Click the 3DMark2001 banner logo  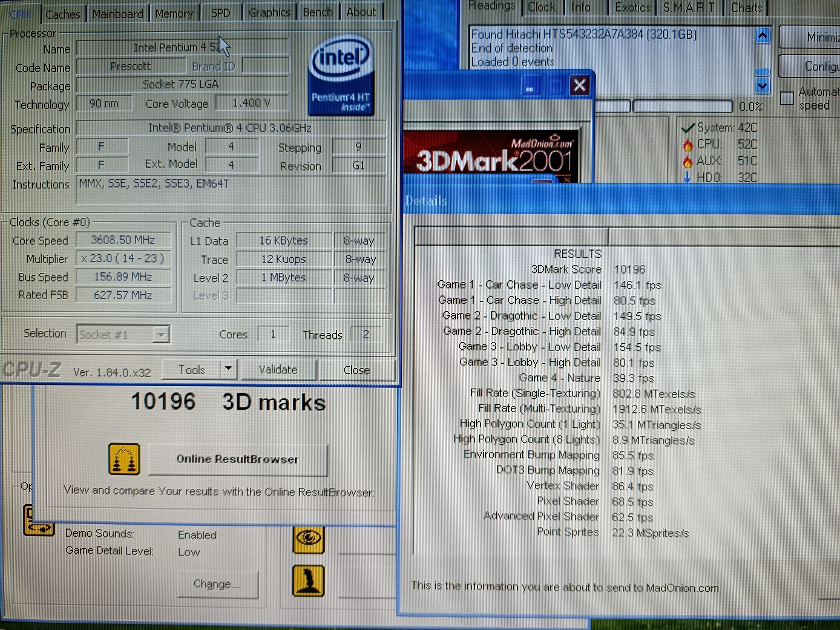click(x=491, y=157)
